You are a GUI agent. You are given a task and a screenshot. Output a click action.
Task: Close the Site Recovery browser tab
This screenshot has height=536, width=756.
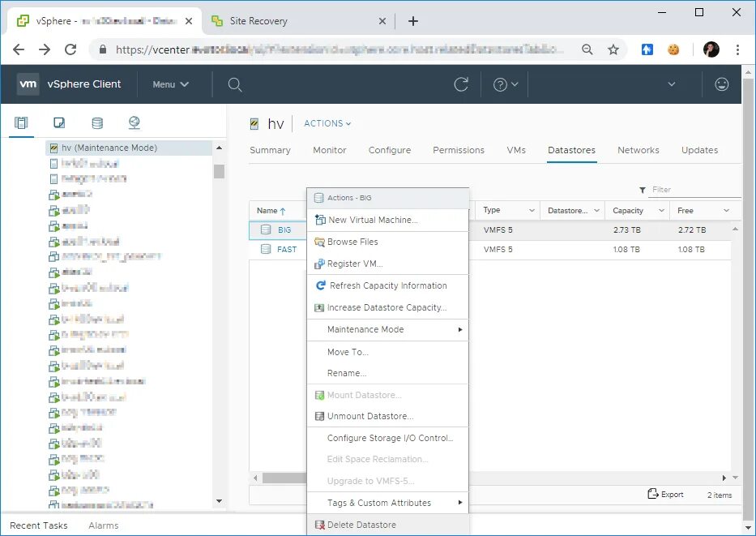point(382,21)
